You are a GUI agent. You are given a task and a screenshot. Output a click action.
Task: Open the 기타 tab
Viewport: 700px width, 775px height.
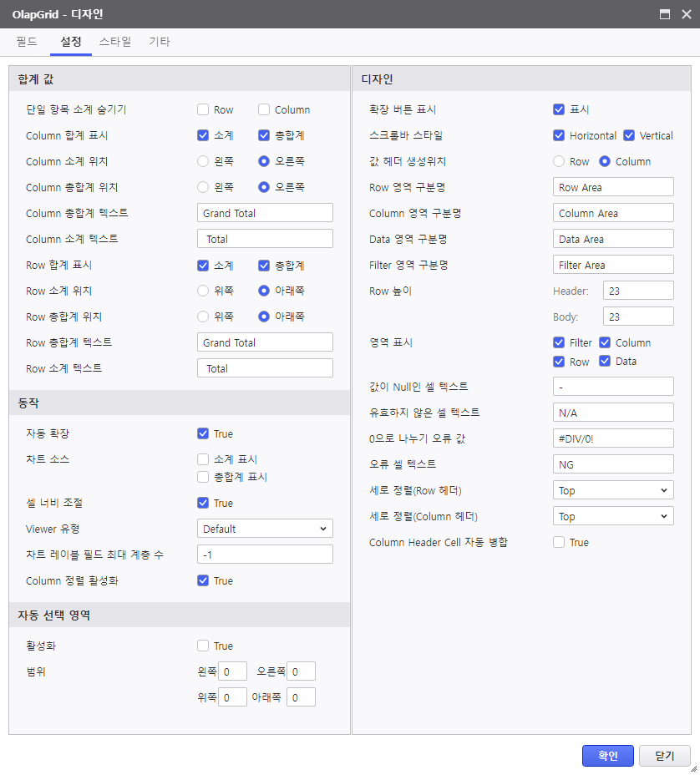click(x=160, y=42)
